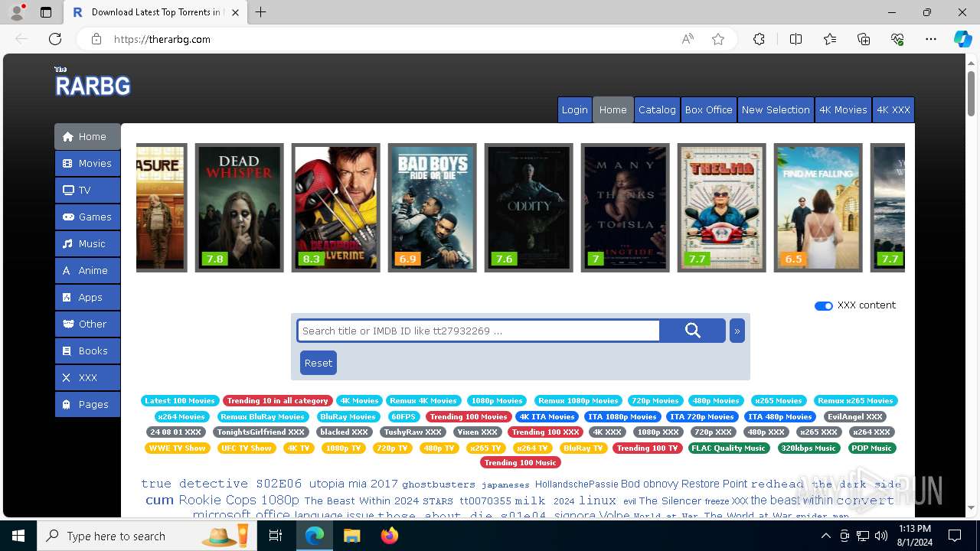Open the Anime category in the sidebar
Screen dimensions: 980x551
[87, 270]
